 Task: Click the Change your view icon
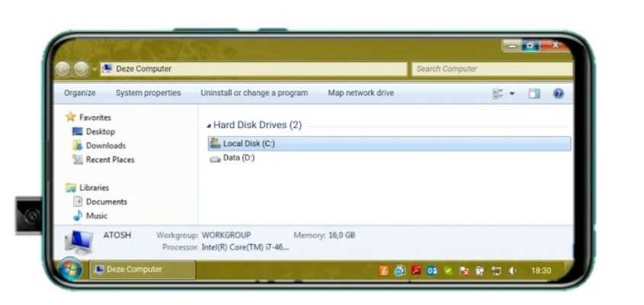[498, 94]
